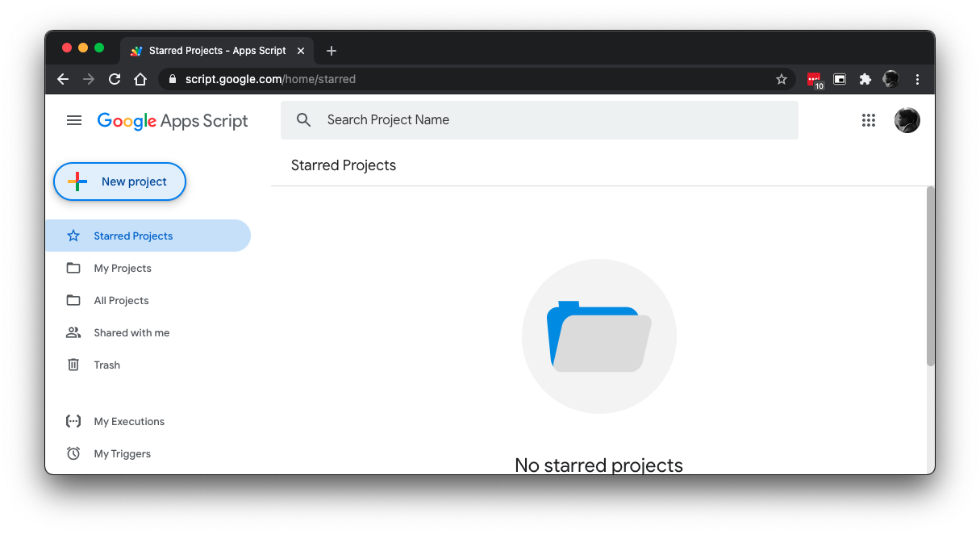Open My Executions
The height and width of the screenshot is (534, 980).
coord(129,421)
